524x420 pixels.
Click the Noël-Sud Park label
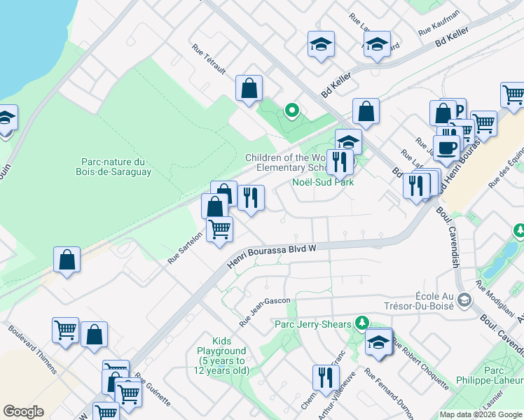tap(323, 182)
